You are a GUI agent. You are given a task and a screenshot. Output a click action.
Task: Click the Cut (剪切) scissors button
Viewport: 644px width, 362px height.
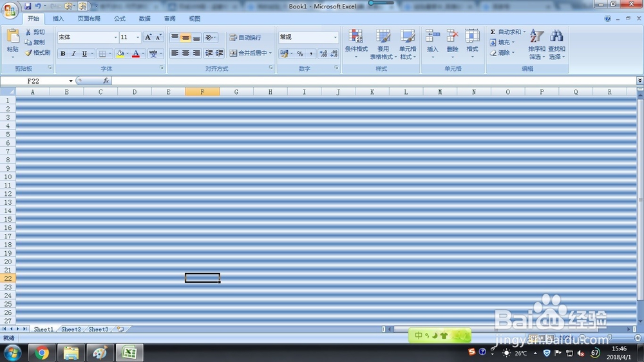point(35,32)
